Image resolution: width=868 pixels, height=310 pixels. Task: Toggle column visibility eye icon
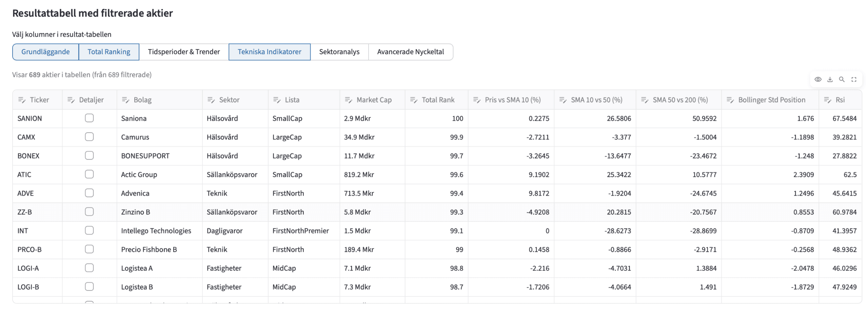(817, 79)
